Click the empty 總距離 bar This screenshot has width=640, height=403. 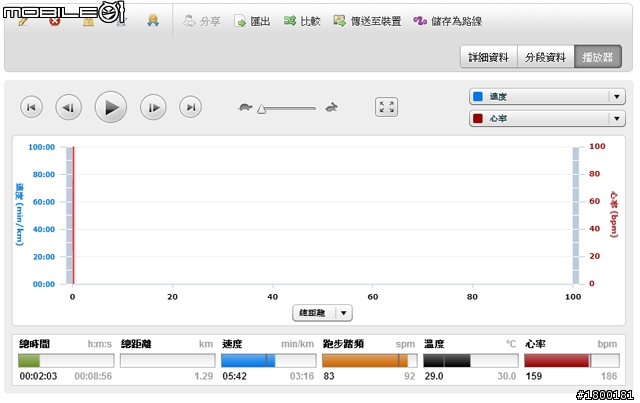coord(168,361)
